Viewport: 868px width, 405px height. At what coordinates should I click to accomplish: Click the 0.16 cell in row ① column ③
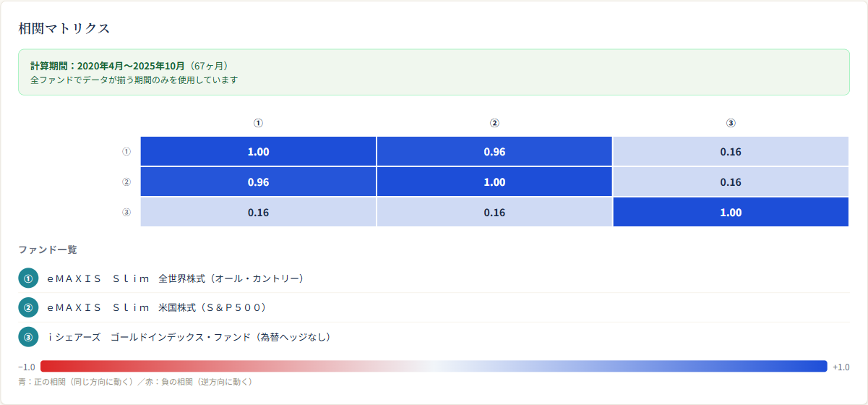coord(731,151)
